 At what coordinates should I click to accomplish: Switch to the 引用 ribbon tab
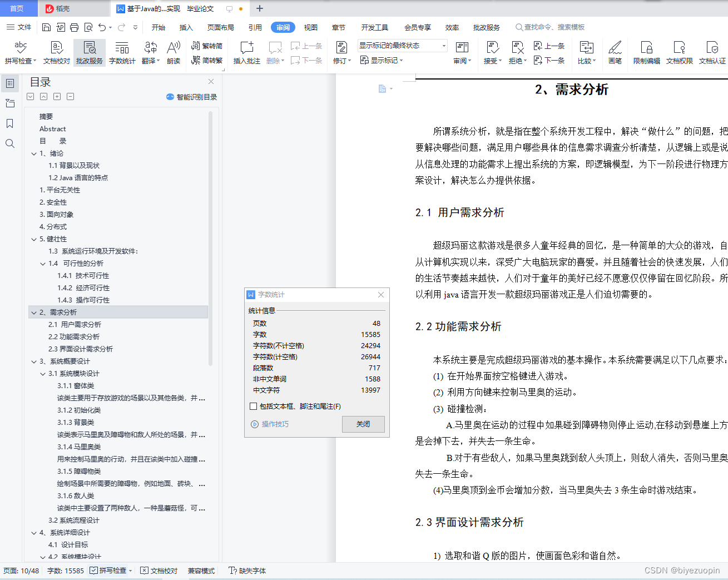255,27
